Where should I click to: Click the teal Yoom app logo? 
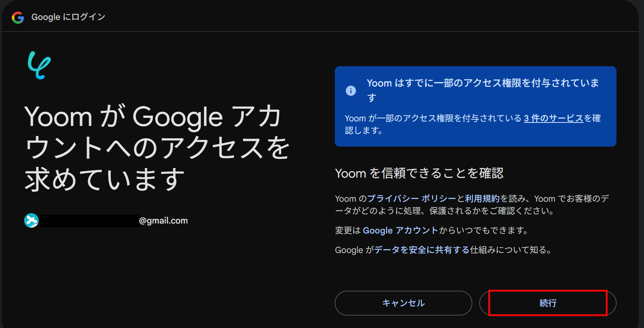39,65
